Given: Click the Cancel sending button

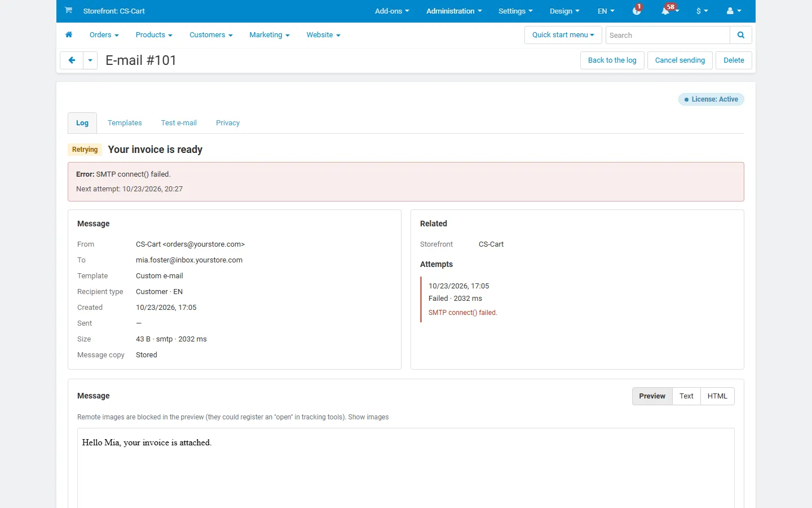Looking at the screenshot, I should pos(680,60).
